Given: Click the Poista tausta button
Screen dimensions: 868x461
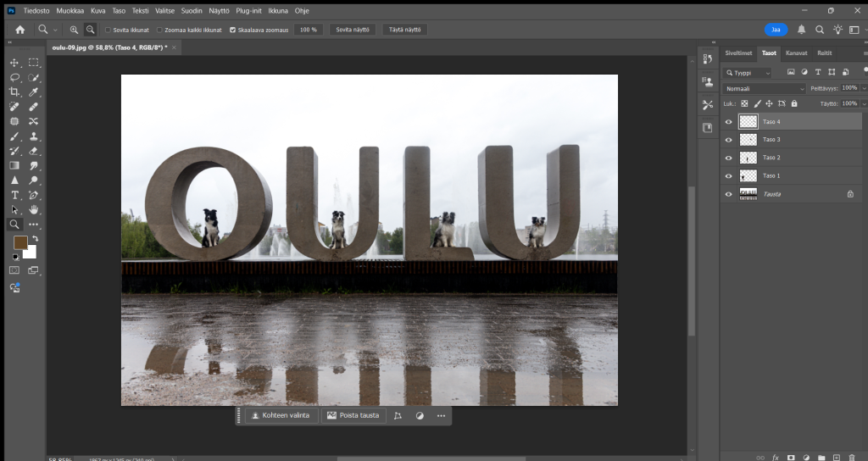Looking at the screenshot, I should (353, 416).
